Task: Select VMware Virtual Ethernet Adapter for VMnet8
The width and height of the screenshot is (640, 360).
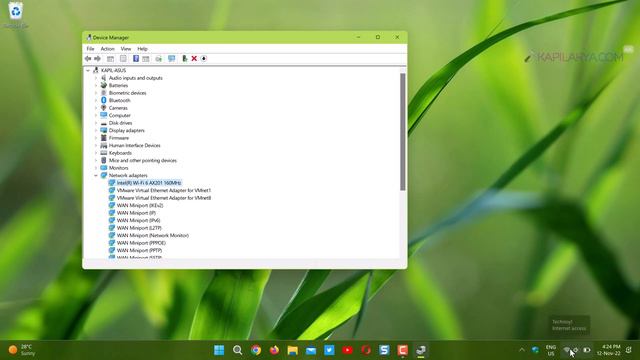Action: point(164,198)
